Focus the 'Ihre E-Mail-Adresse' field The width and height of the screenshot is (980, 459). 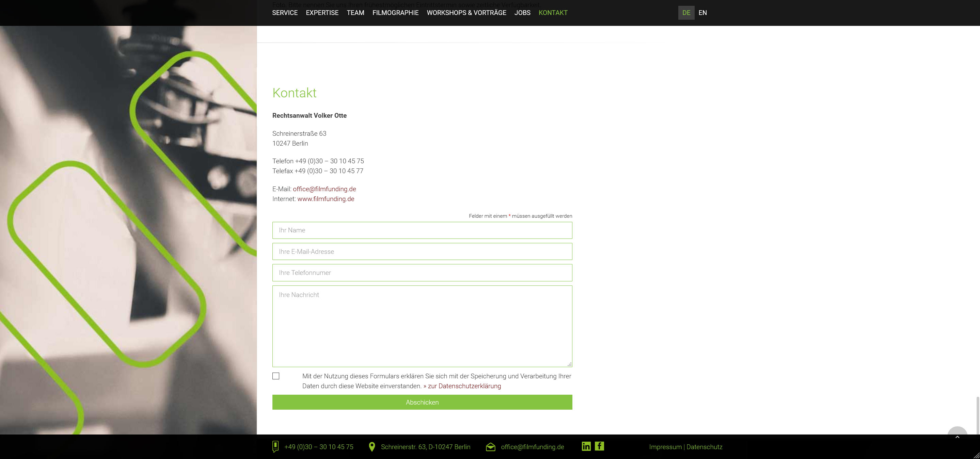422,251
